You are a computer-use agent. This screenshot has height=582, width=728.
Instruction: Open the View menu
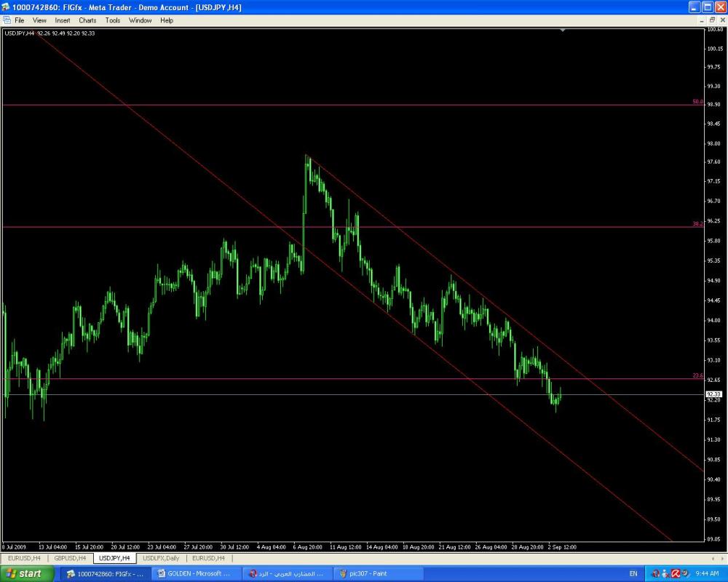point(39,20)
